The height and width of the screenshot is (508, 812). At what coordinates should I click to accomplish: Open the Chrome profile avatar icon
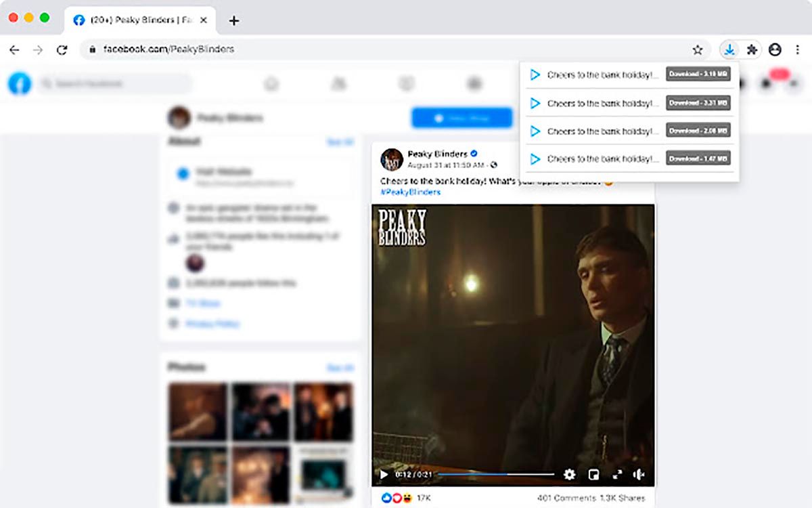click(x=775, y=49)
